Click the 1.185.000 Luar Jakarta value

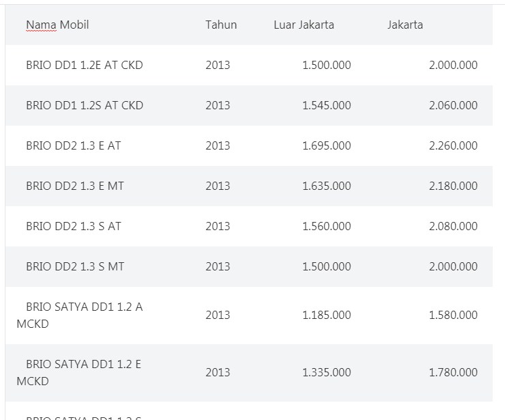[327, 315]
